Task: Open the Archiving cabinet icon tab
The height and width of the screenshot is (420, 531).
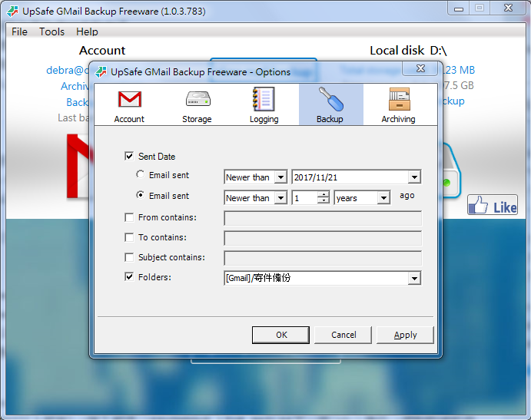Action: click(x=400, y=99)
